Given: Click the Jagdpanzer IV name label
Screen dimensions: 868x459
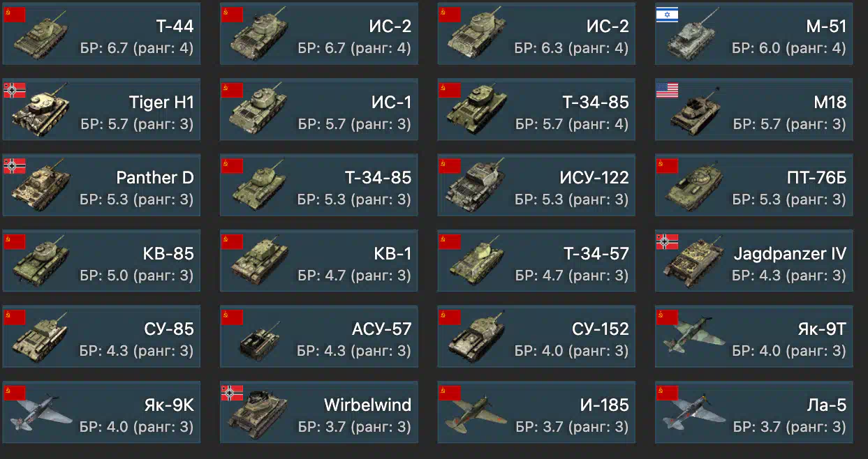Looking at the screenshot, I should click(790, 254).
